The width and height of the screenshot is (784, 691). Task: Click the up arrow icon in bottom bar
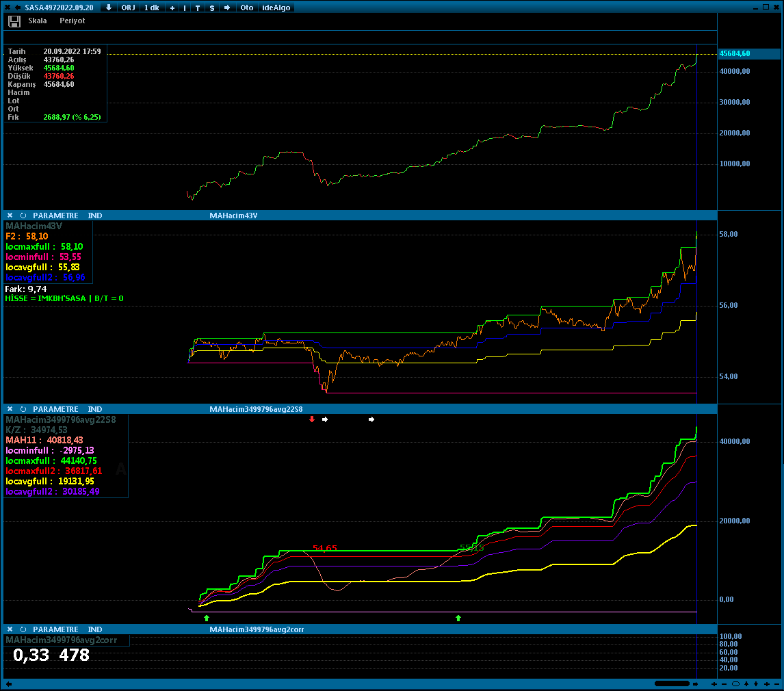[x=746, y=684]
